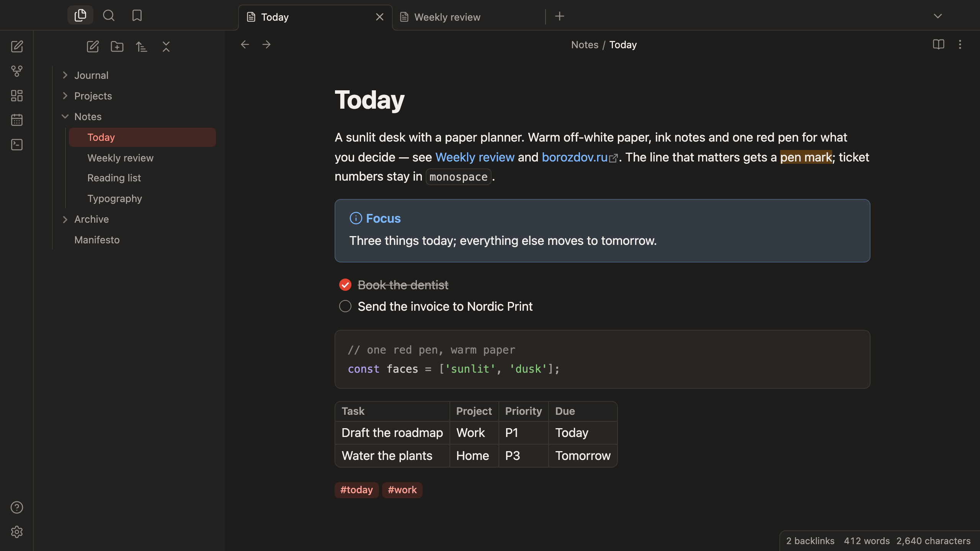The height and width of the screenshot is (551, 980).
Task: Click the #work tag
Action: coord(402,490)
